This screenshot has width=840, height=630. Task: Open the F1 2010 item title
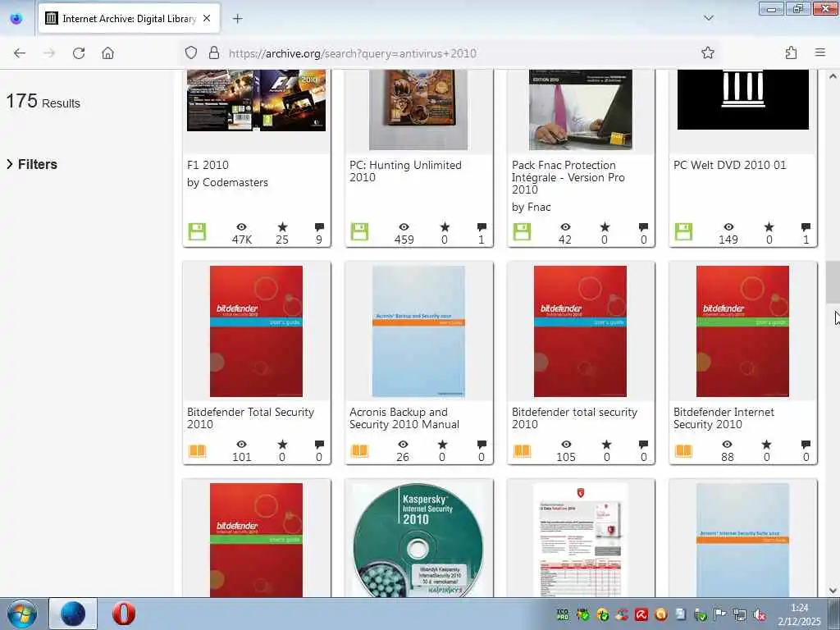(x=208, y=165)
